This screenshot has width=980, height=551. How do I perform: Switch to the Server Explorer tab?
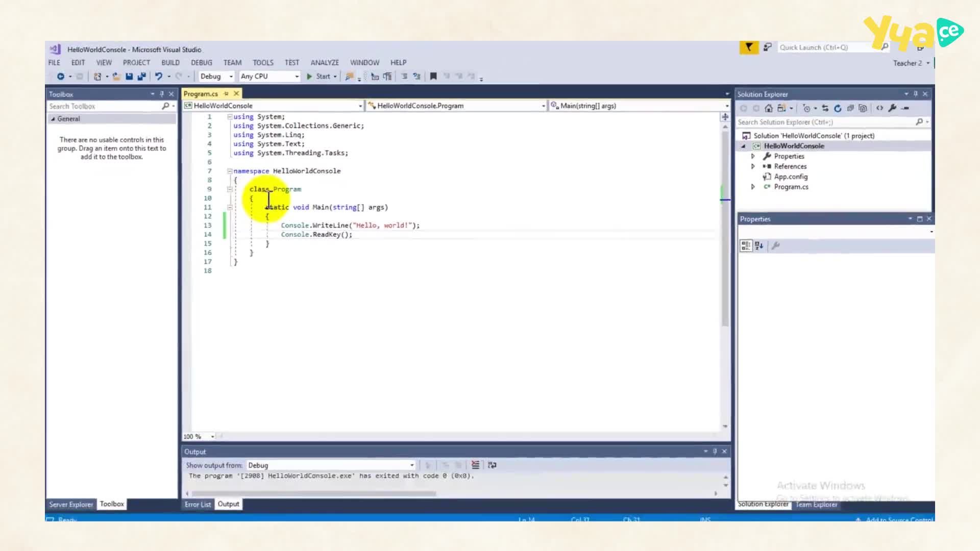[71, 505]
